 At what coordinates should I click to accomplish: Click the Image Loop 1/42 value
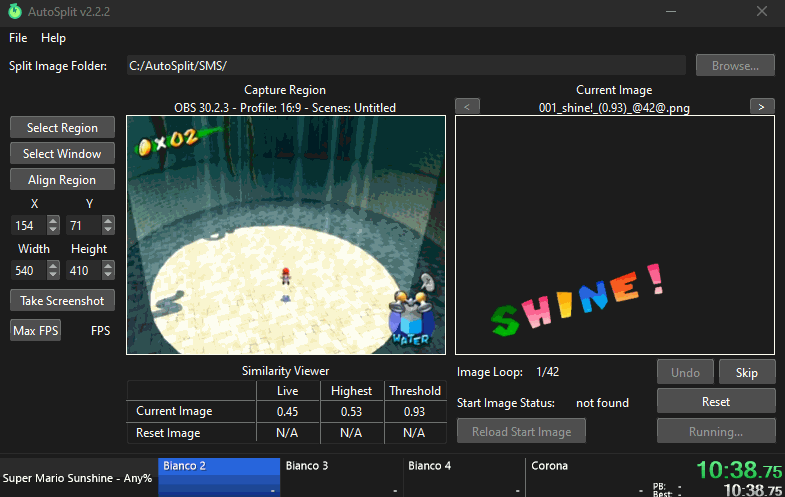[548, 372]
